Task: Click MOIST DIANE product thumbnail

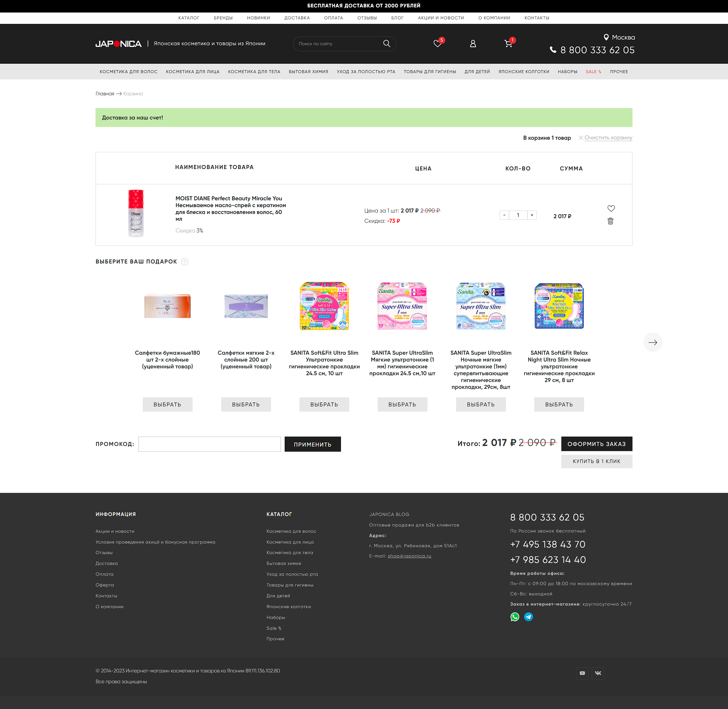Action: coord(136,213)
